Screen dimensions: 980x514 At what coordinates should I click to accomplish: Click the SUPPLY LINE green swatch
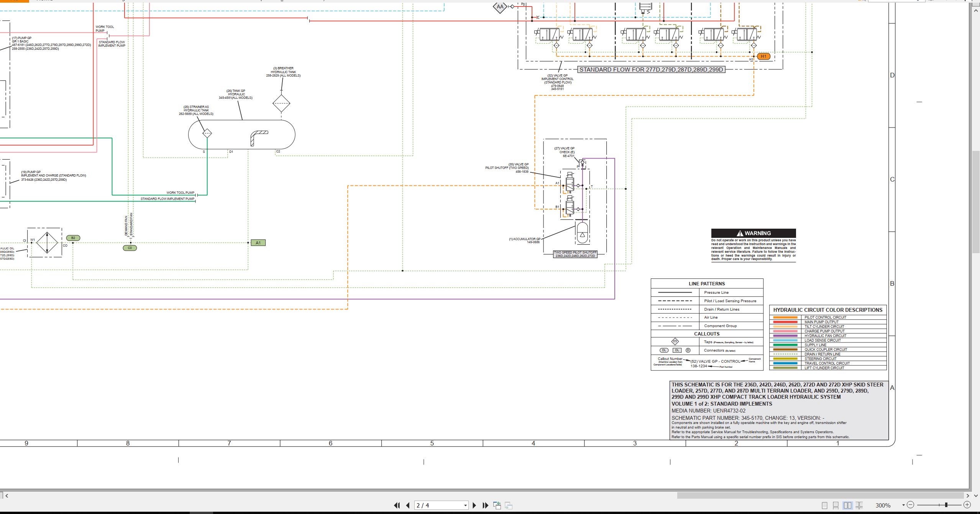785,345
